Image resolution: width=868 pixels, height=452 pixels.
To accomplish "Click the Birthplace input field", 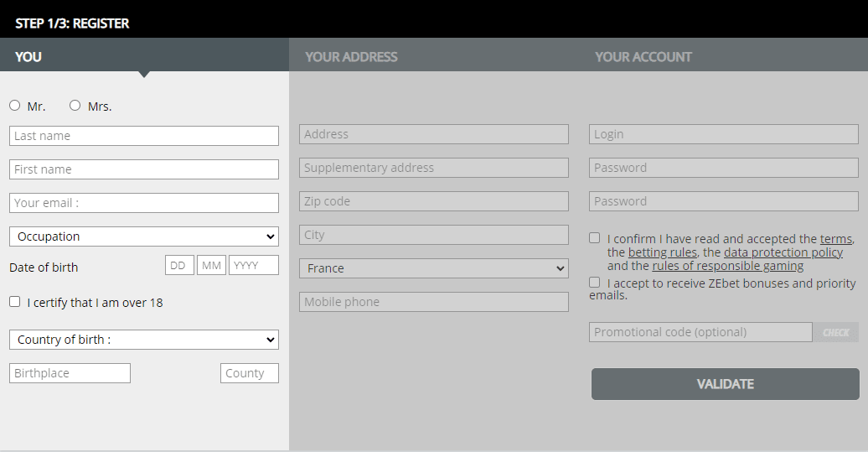I will (70, 373).
